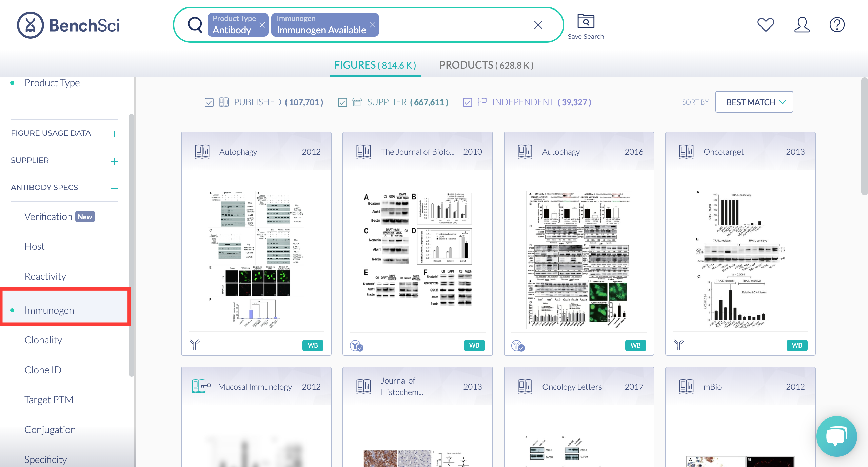Viewport: 868px width, 467px height.
Task: Open the help question mark icon
Action: (837, 25)
